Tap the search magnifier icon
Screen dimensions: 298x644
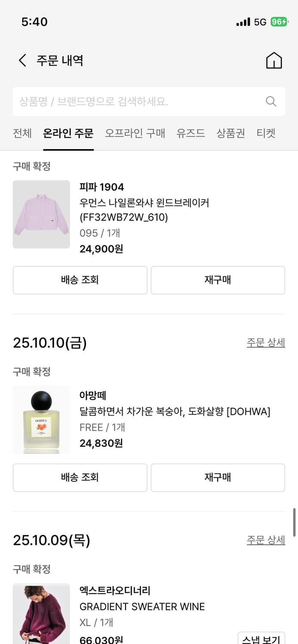click(270, 101)
